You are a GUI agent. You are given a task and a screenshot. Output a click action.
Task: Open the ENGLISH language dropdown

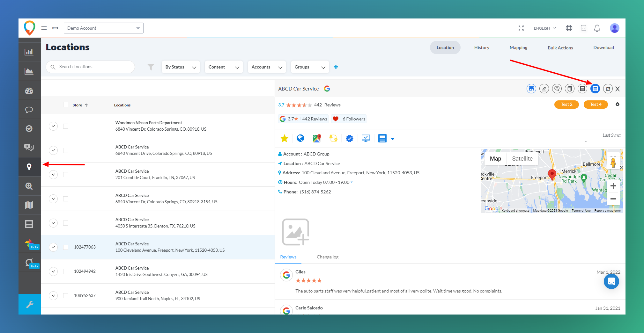coord(545,28)
